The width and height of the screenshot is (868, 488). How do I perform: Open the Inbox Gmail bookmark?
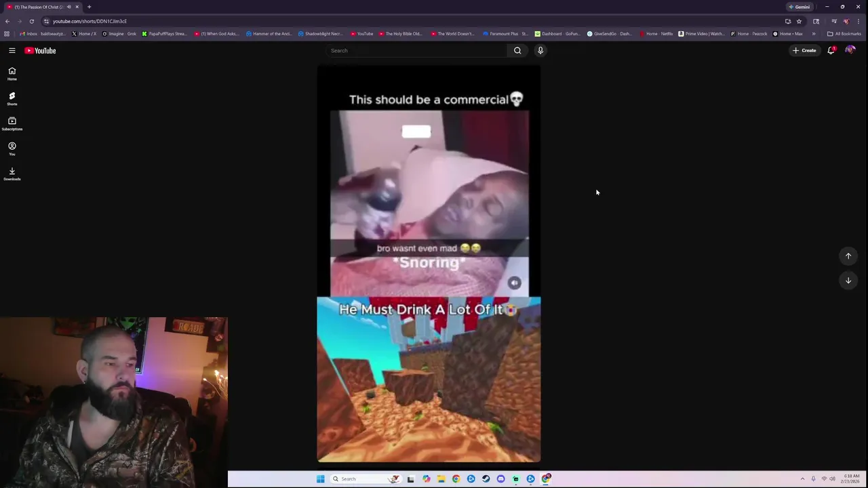pos(42,34)
